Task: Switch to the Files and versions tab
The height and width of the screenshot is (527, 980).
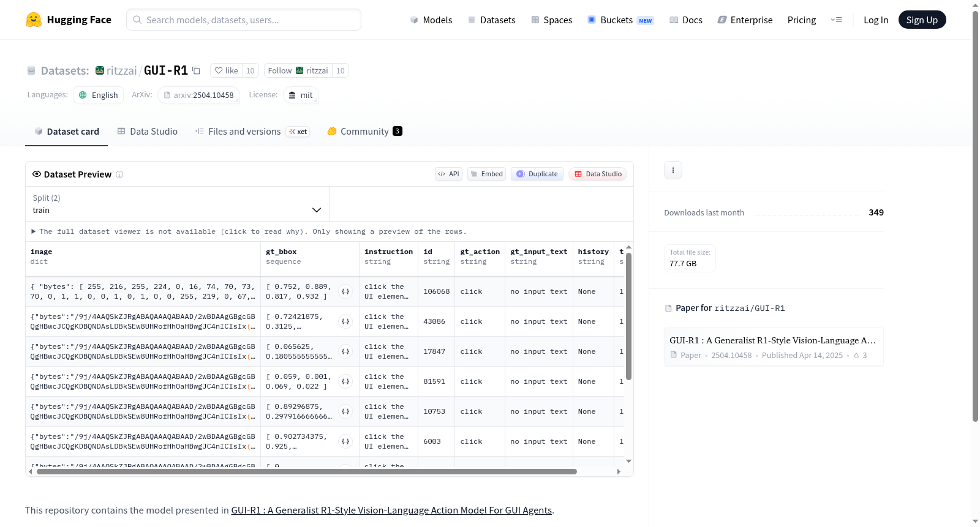Action: click(x=252, y=131)
